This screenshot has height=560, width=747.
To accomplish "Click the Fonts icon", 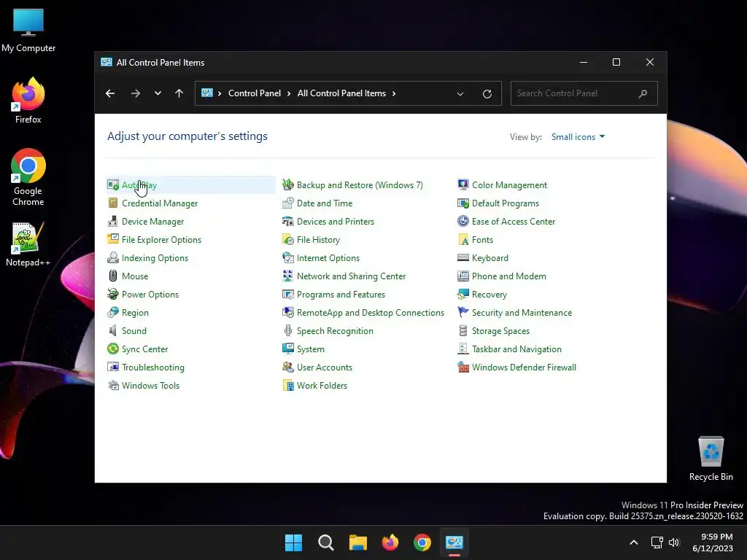I will click(x=463, y=239).
